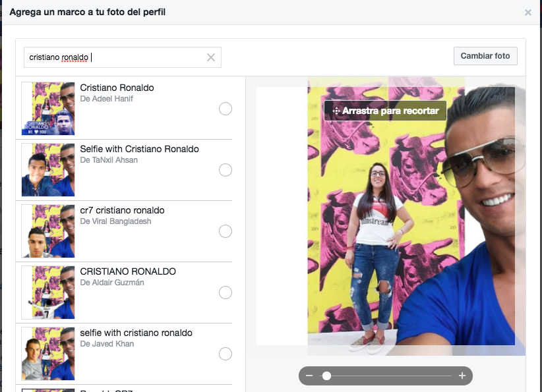Select the radio button for TaNxil Ahsan's frame
This screenshot has width=542, height=392.
coord(226,170)
